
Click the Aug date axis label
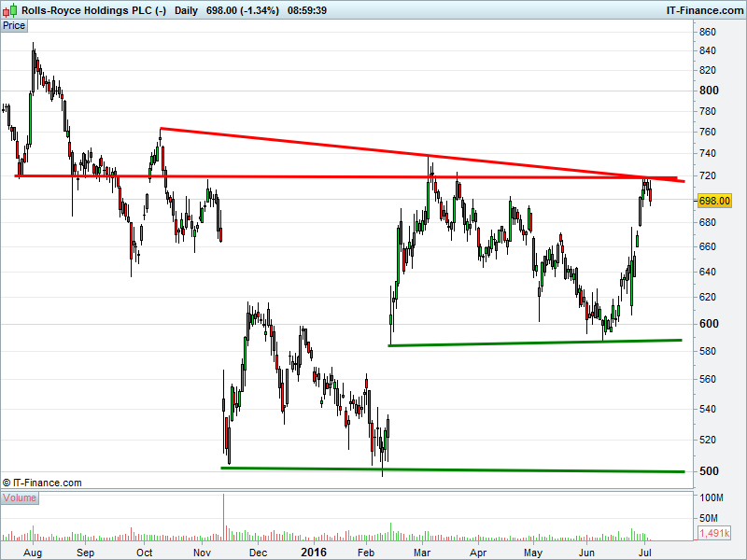[33, 553]
